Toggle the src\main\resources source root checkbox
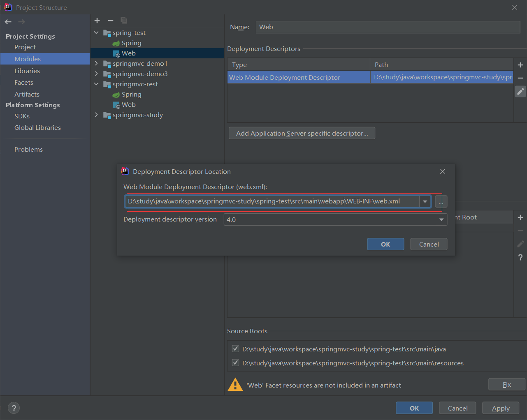The width and height of the screenshot is (527, 420). click(235, 363)
